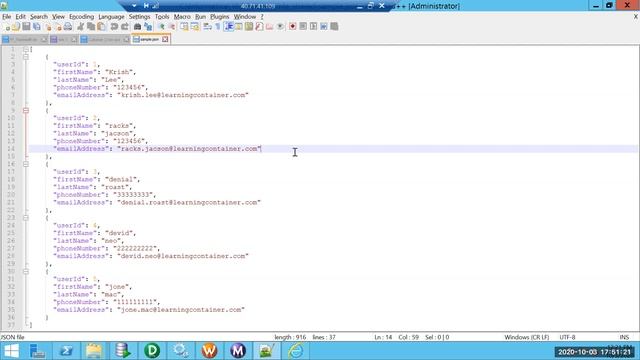Open PowerShell from the taskbar
Image resolution: width=640 pixels, height=360 pixels.
[66, 351]
